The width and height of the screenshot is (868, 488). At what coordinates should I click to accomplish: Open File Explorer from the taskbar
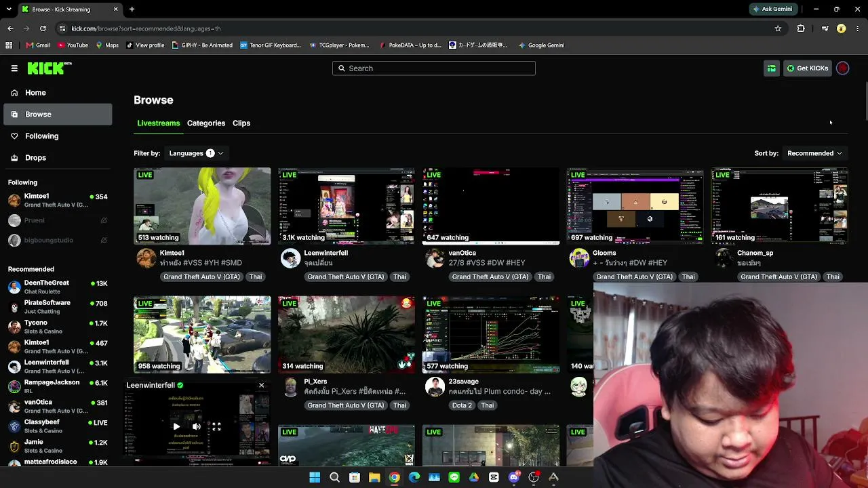[x=374, y=477]
